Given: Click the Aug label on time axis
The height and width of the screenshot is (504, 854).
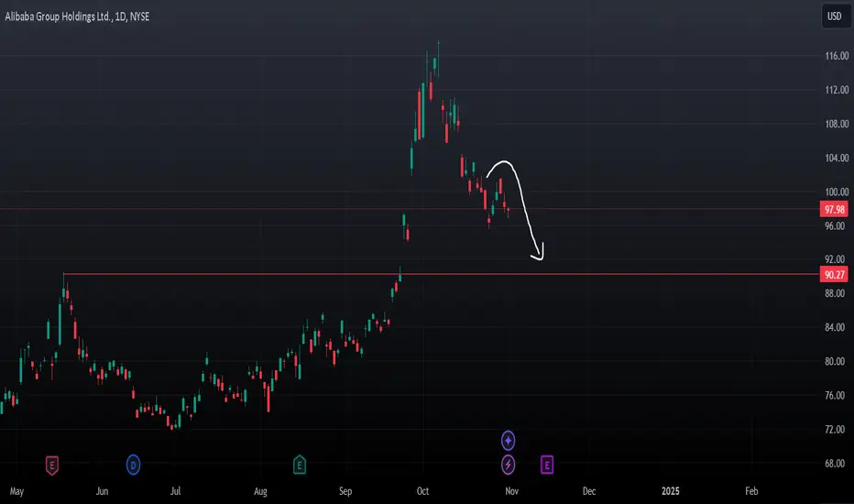Looking at the screenshot, I should coord(260,491).
